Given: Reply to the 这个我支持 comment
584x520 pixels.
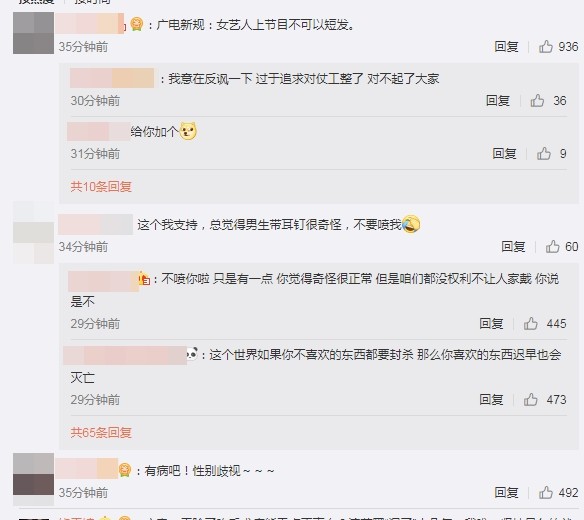Looking at the screenshot, I should pyautogui.click(x=513, y=247).
